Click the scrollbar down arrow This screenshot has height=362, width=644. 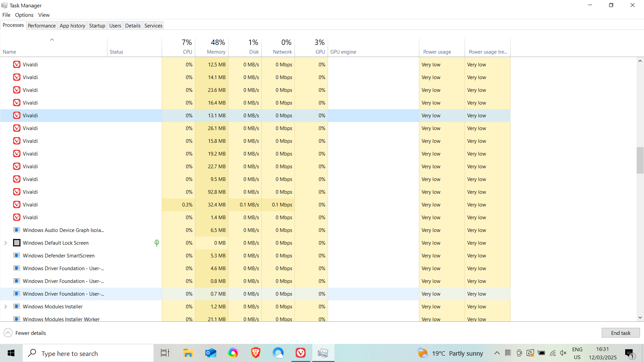click(x=640, y=317)
